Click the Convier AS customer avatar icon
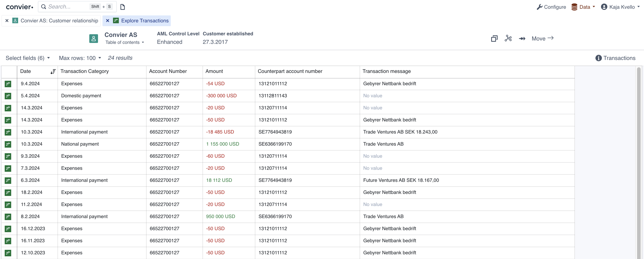Image resolution: width=644 pixels, height=259 pixels. pos(94,38)
